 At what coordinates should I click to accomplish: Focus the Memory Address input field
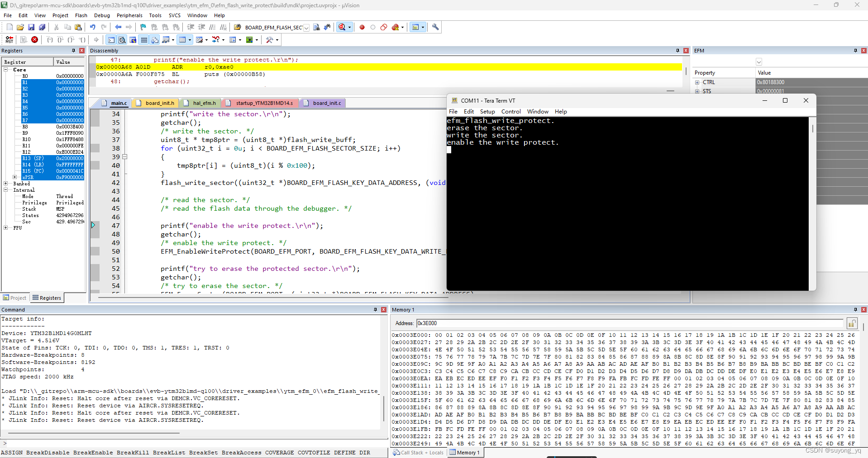pyautogui.click(x=630, y=323)
